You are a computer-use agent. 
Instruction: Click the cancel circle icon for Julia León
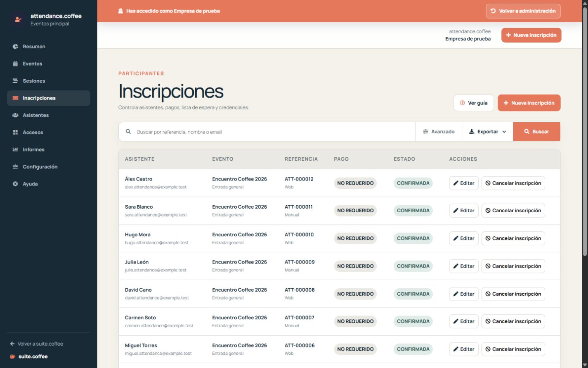tap(488, 266)
